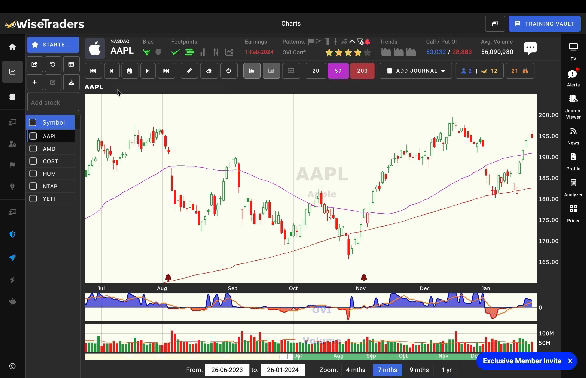The height and width of the screenshot is (378, 586).
Task: Tick the COST checkbox in the watchlist
Action: 33,161
